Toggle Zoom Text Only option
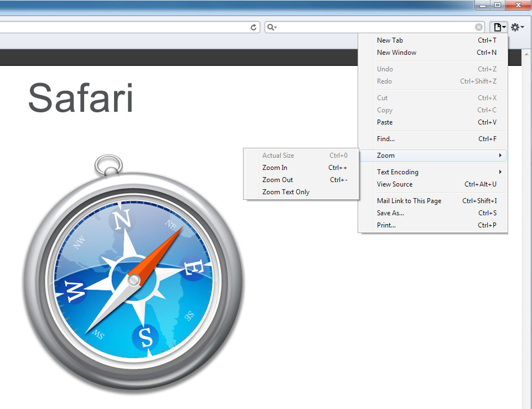 [301, 192]
